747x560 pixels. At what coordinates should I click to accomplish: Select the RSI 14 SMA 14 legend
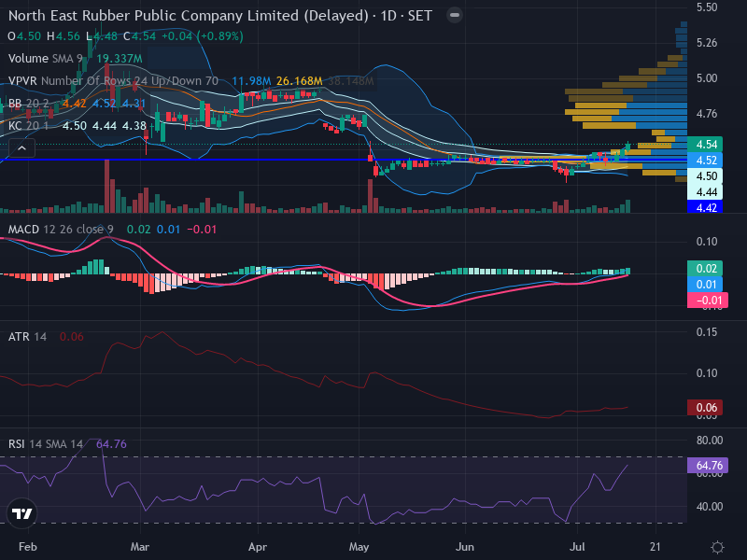(x=46, y=444)
